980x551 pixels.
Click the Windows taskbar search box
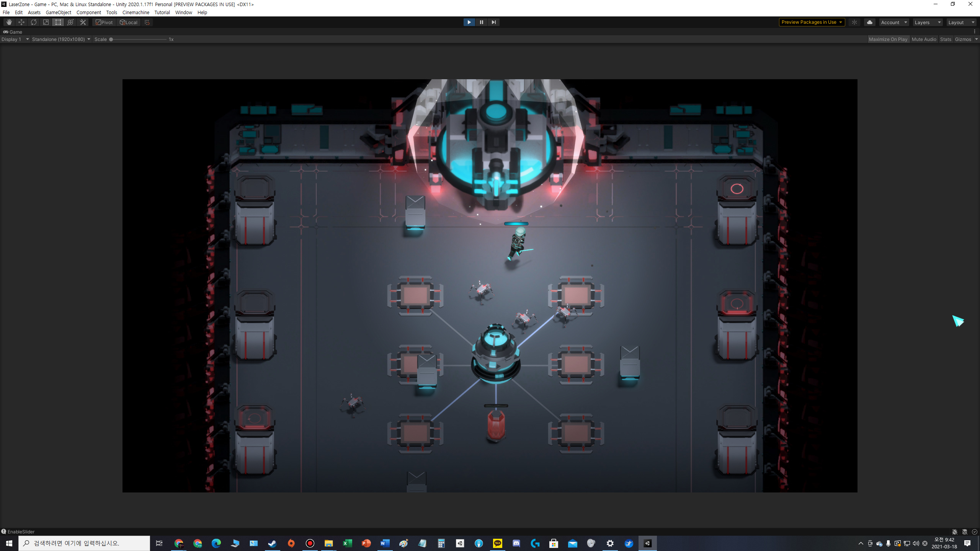point(84,543)
